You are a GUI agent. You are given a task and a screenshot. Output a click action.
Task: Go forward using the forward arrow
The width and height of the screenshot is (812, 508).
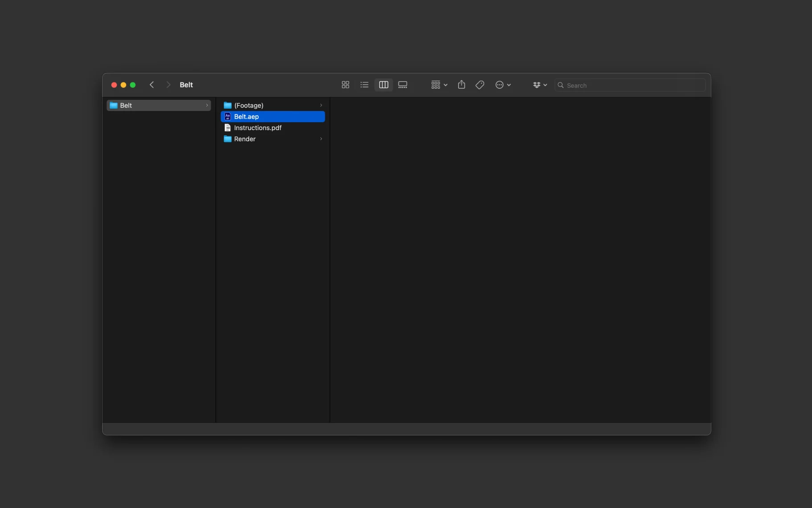pos(168,85)
